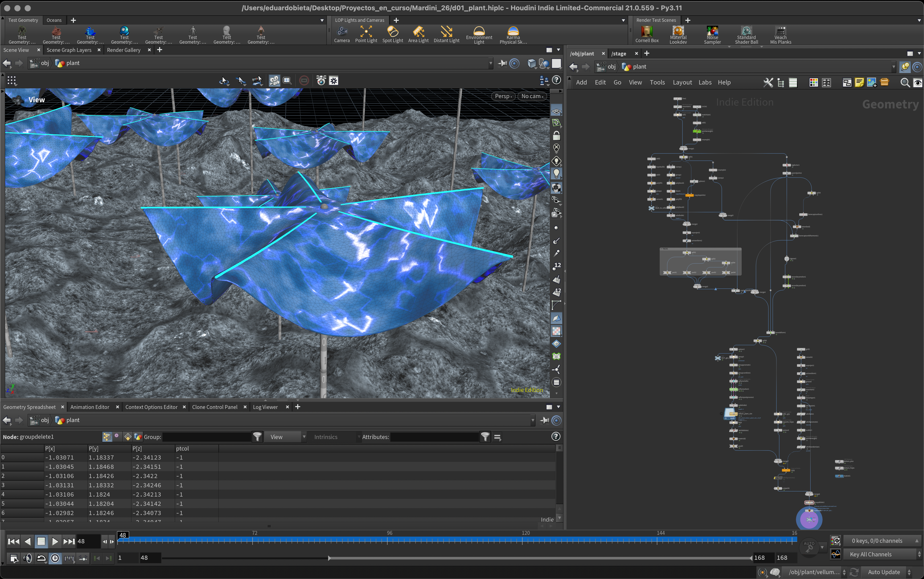Click the network editor search magnifier icon
Screen dimensions: 924x579
(x=904, y=82)
